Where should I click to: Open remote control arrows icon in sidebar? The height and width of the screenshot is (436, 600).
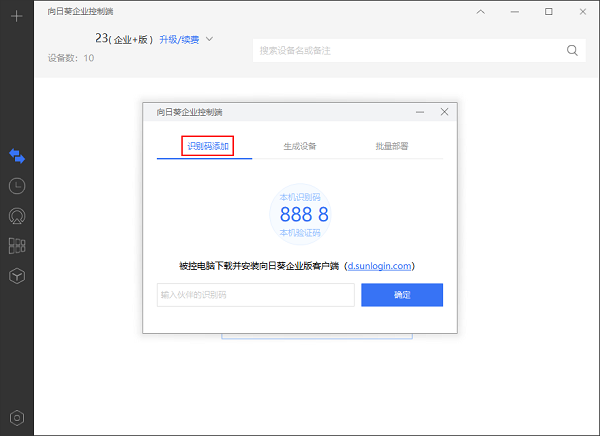17,156
